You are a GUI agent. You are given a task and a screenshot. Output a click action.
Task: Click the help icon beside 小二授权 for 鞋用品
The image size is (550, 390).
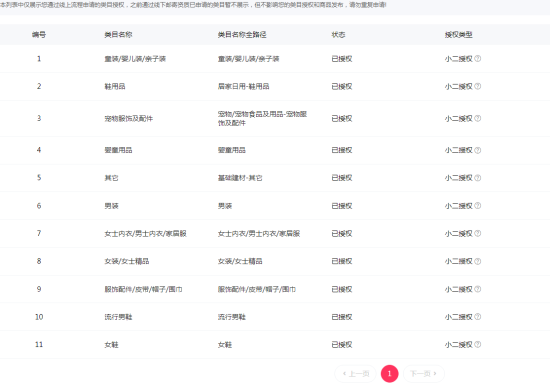tap(477, 86)
